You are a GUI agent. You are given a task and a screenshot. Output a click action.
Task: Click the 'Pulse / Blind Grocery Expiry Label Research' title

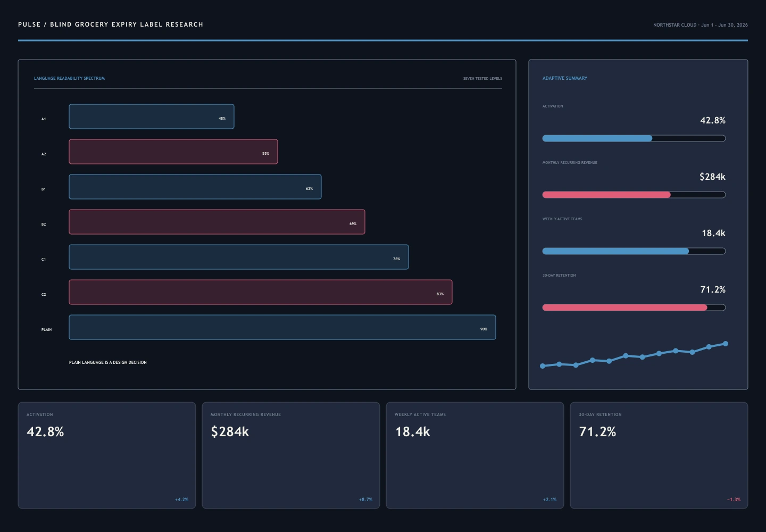[x=111, y=24]
